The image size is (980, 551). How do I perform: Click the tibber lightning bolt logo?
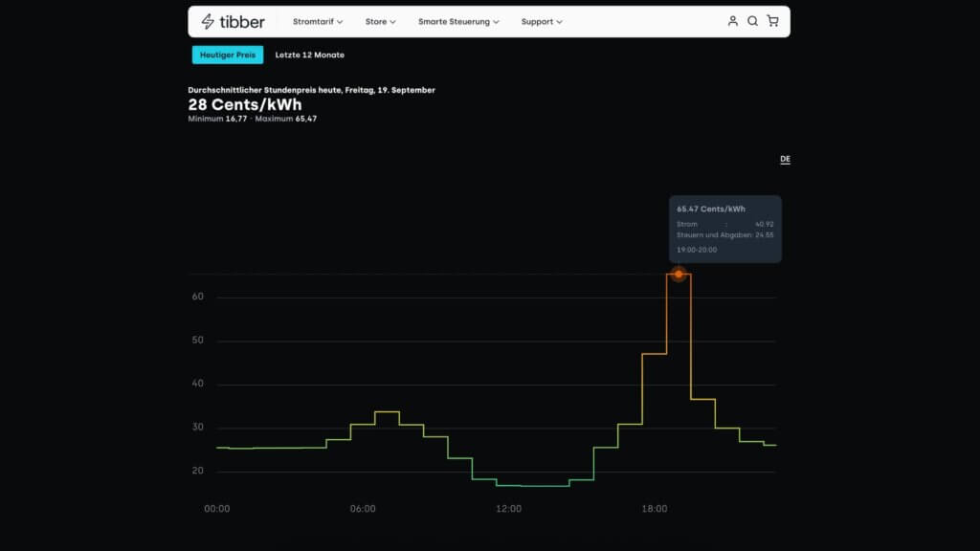click(x=208, y=21)
